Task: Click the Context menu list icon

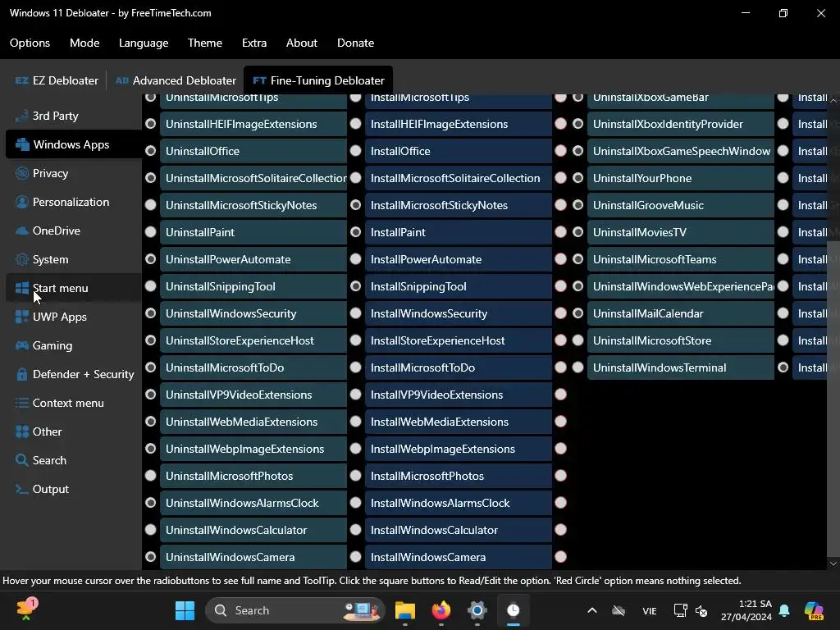Action: [x=21, y=403]
